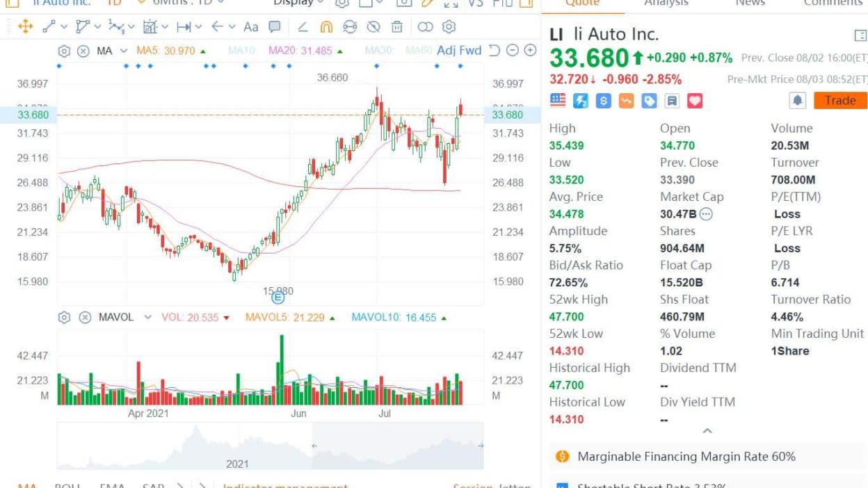Select the chart measurement tool
The height and width of the screenshot is (488, 868).
(x=150, y=27)
